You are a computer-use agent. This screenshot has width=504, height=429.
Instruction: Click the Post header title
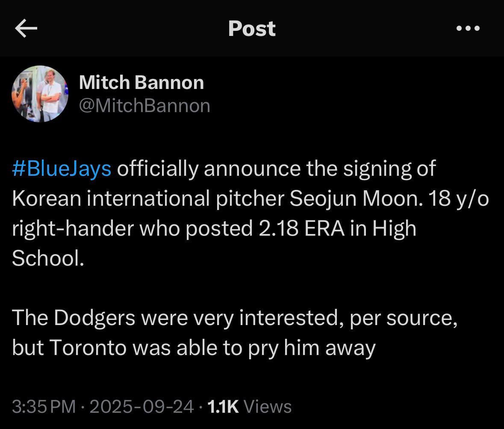[x=252, y=29]
